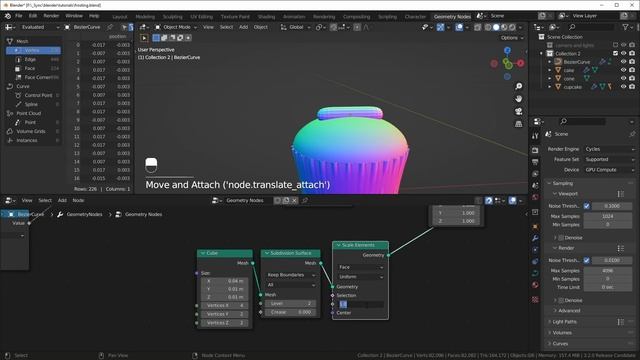The width and height of the screenshot is (640, 360).
Task: Switch perspective/orthographic grid icon in viewport
Action: [518, 124]
